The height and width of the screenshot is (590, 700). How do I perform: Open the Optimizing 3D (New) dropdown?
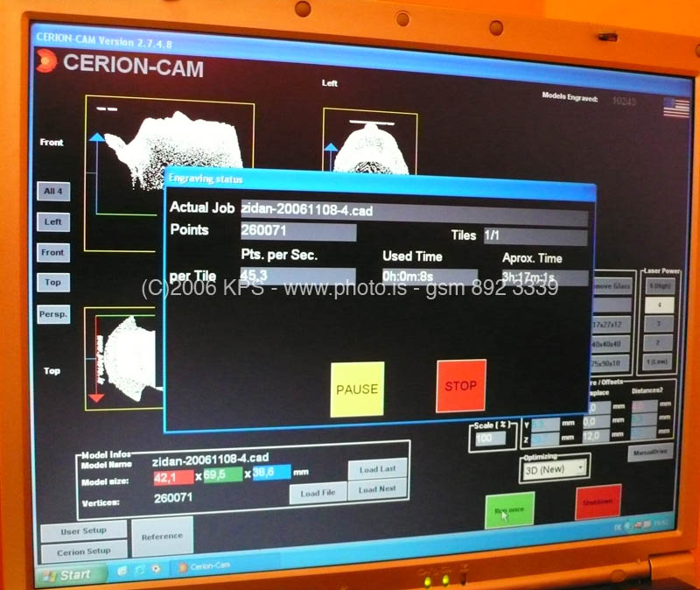555,469
